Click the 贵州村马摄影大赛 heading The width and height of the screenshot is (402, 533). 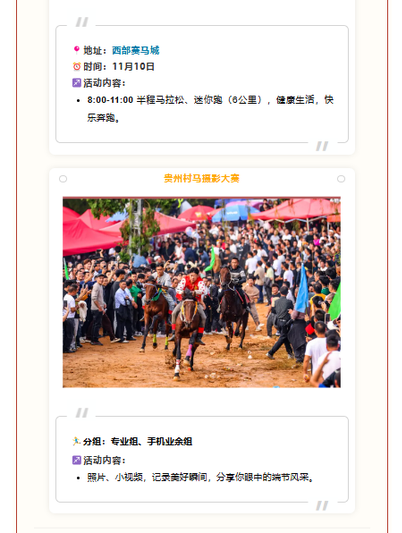[202, 178]
